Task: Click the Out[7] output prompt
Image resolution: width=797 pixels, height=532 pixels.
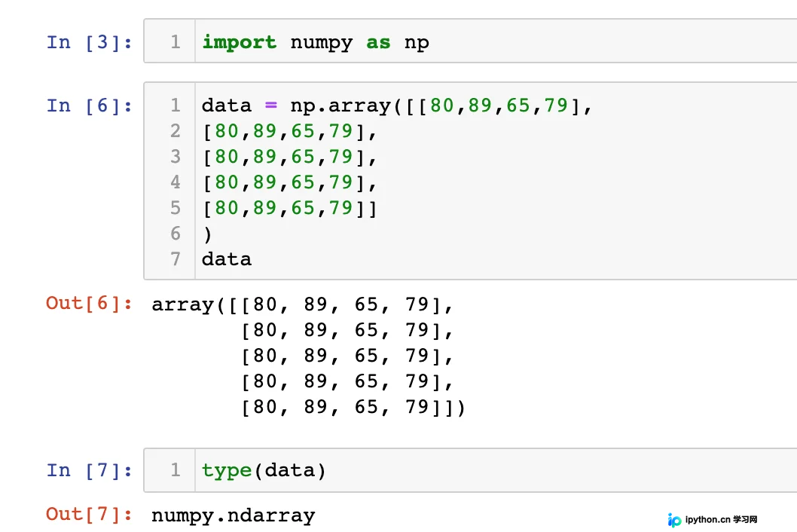Action: pos(90,514)
